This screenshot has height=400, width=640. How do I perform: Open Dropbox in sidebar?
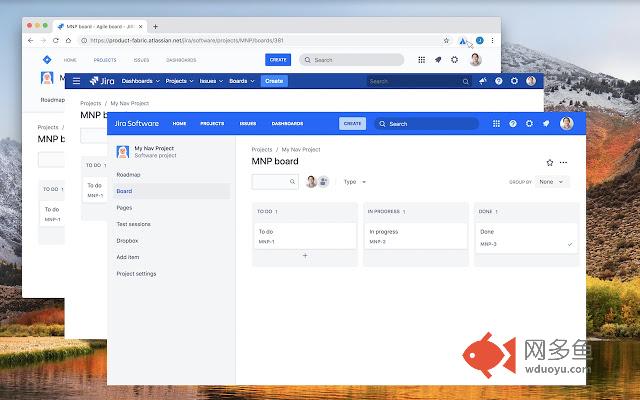click(x=127, y=241)
